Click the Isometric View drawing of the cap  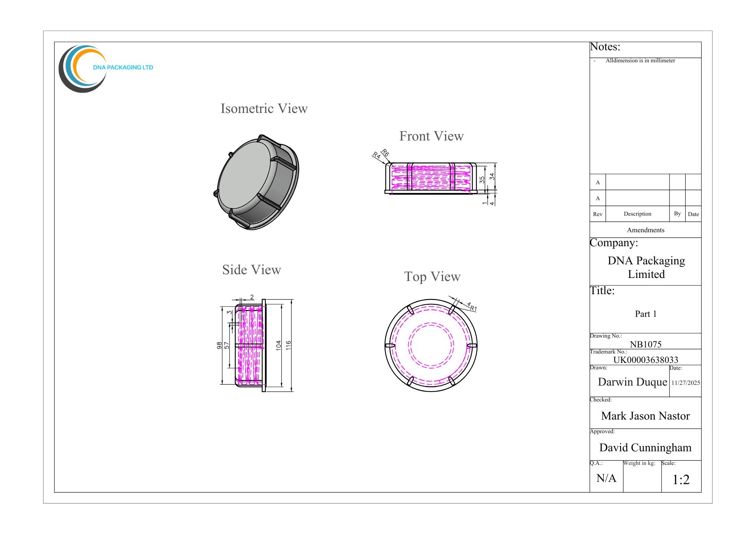pyautogui.click(x=256, y=182)
